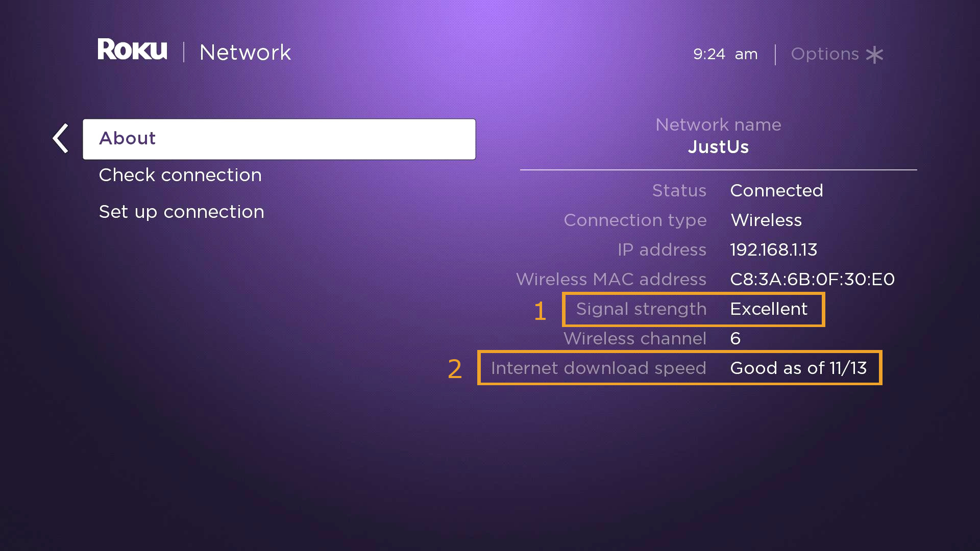Screen dimensions: 980x551
Task: View the wireless MAC address icon
Action: click(811, 279)
